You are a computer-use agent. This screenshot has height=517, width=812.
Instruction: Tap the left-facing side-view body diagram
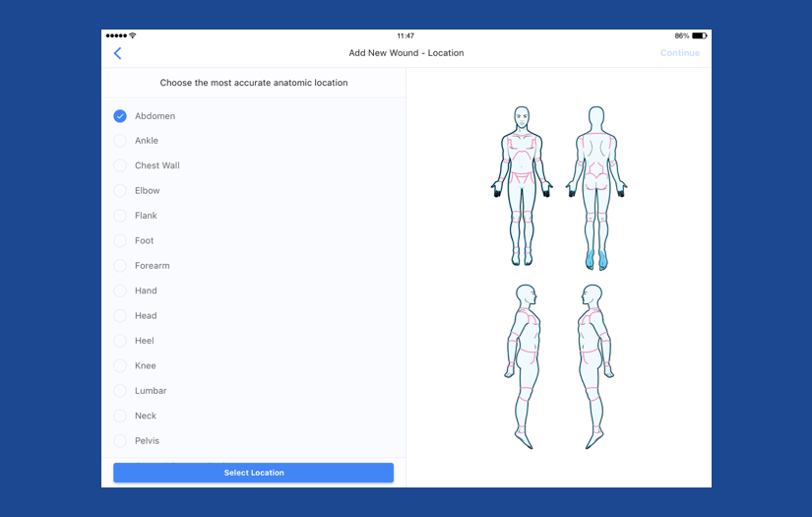595,366
